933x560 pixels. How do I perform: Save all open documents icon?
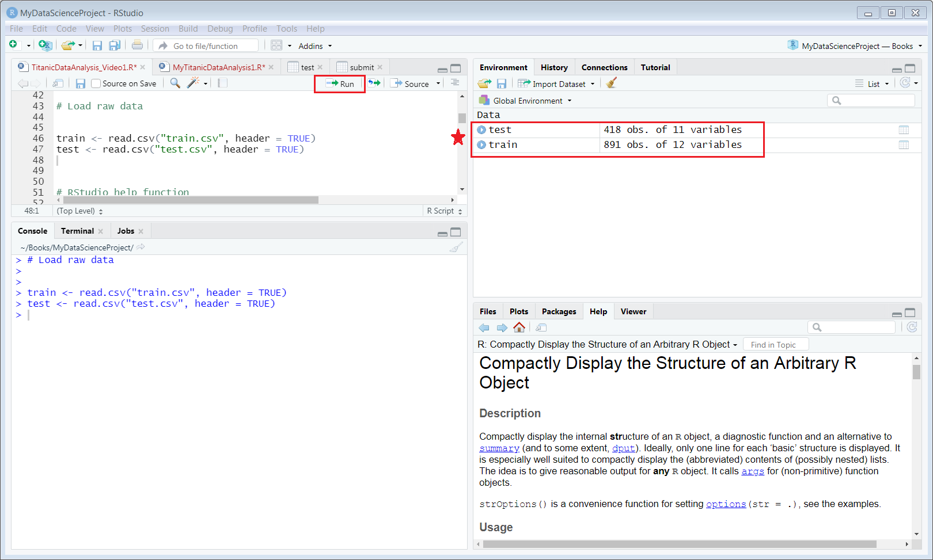tap(115, 45)
